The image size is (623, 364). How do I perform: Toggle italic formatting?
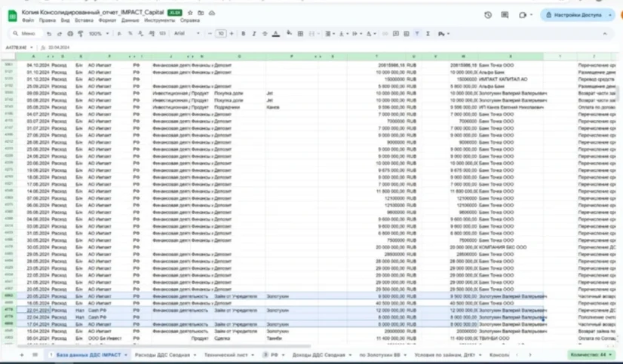(254, 34)
